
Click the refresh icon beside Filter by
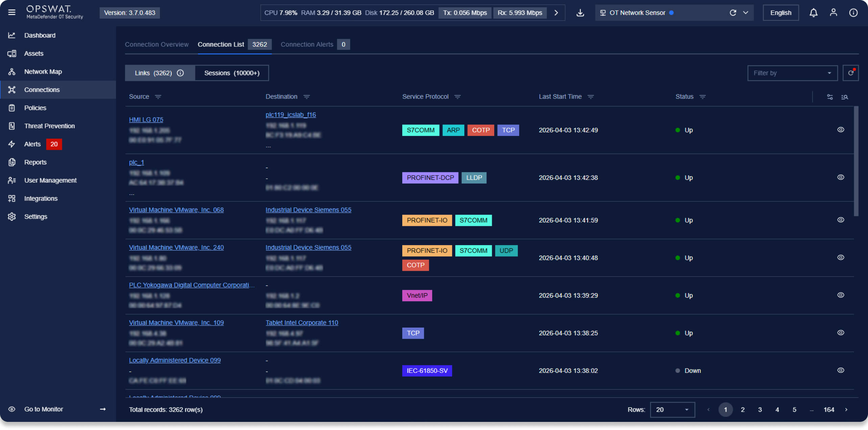click(x=850, y=73)
